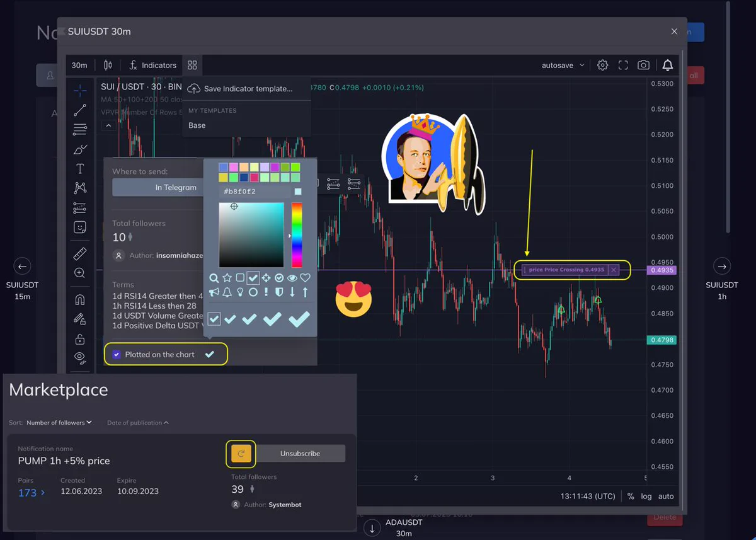The height and width of the screenshot is (540, 756).
Task: Open the Indicators dialog
Action: pyautogui.click(x=153, y=65)
